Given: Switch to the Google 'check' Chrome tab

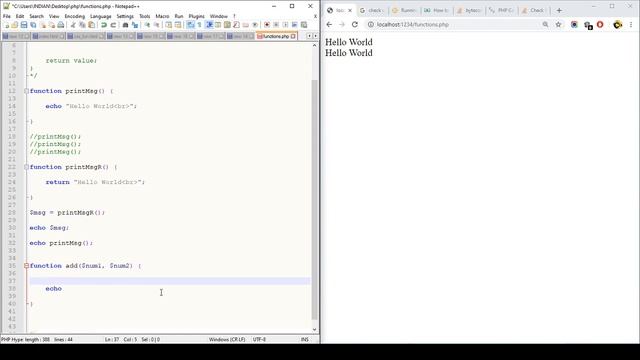Looking at the screenshot, I should pos(372,10).
